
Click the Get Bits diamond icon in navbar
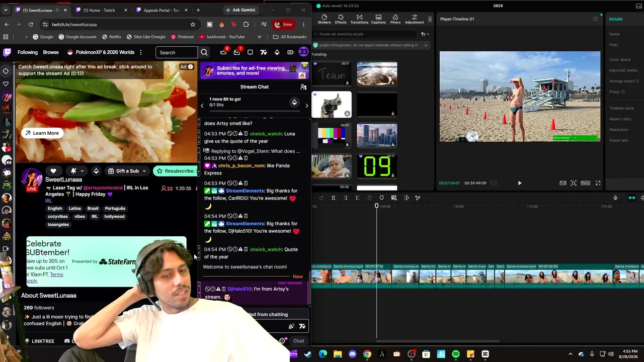(277, 52)
